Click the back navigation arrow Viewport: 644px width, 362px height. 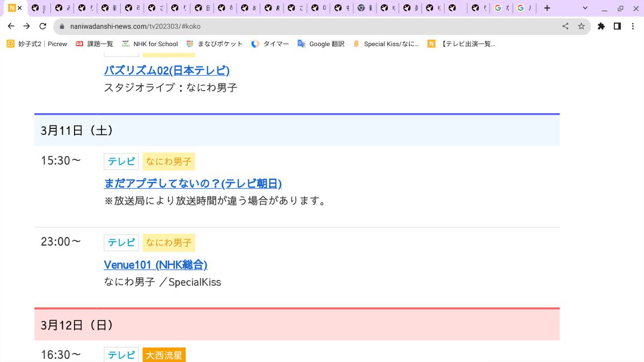(11, 26)
